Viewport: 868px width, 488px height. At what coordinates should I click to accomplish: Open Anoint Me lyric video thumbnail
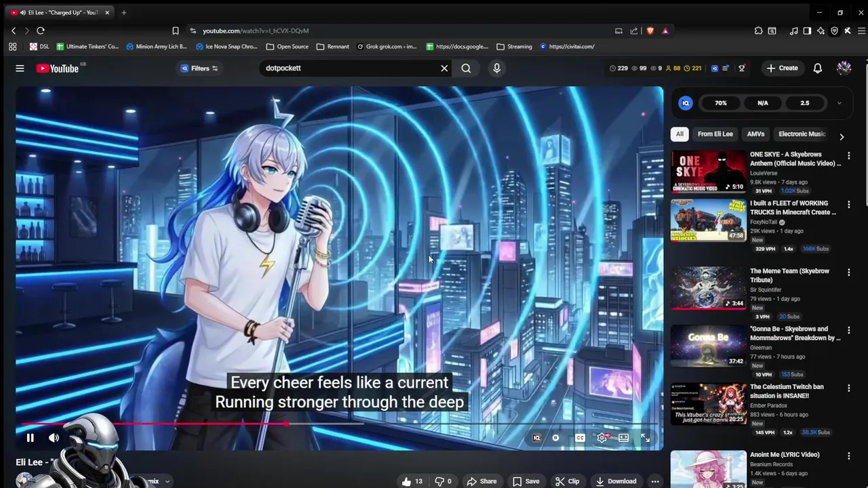pyautogui.click(x=709, y=469)
